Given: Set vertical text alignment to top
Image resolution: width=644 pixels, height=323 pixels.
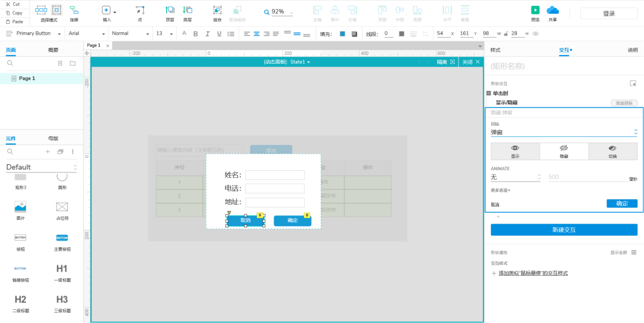Looking at the screenshot, I should pos(287,33).
